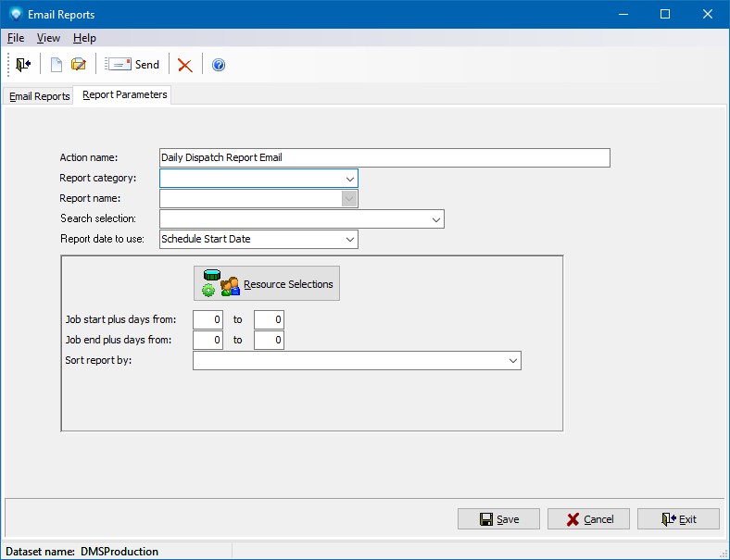This screenshot has height=560, width=730.
Task: Click the new blank document toolbar icon
Action: 57,65
